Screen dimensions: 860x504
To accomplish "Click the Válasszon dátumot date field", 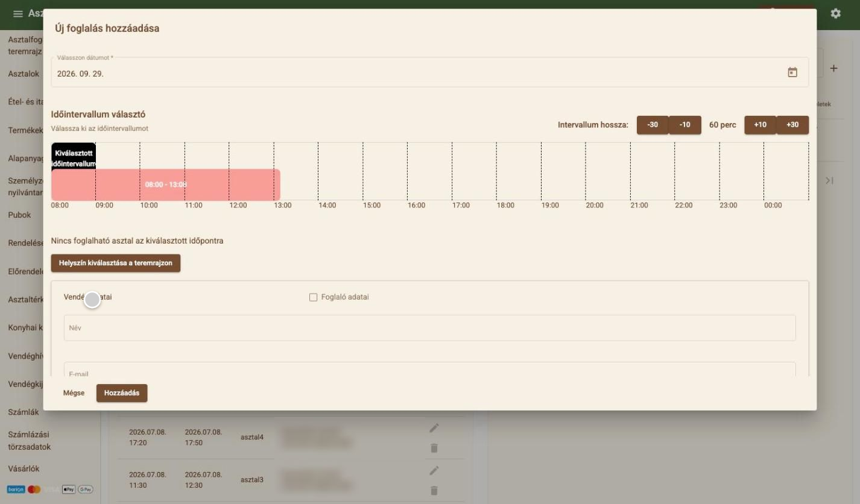I will coord(429,72).
